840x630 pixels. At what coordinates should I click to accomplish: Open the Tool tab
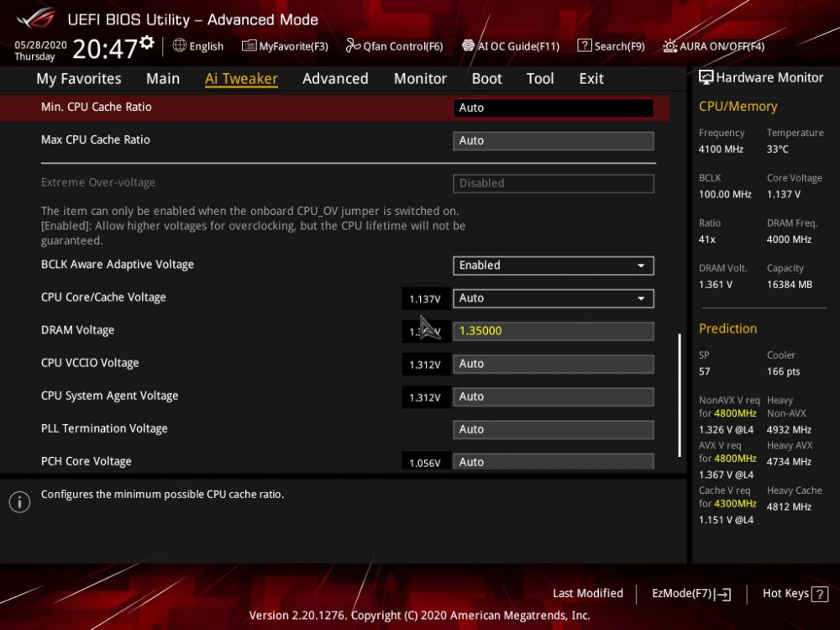(x=540, y=79)
